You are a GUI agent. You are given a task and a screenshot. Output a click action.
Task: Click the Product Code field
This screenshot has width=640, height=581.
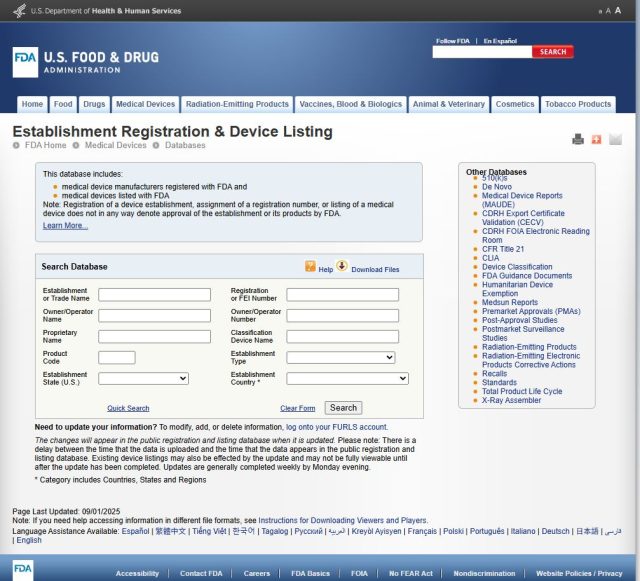pyautogui.click(x=117, y=358)
